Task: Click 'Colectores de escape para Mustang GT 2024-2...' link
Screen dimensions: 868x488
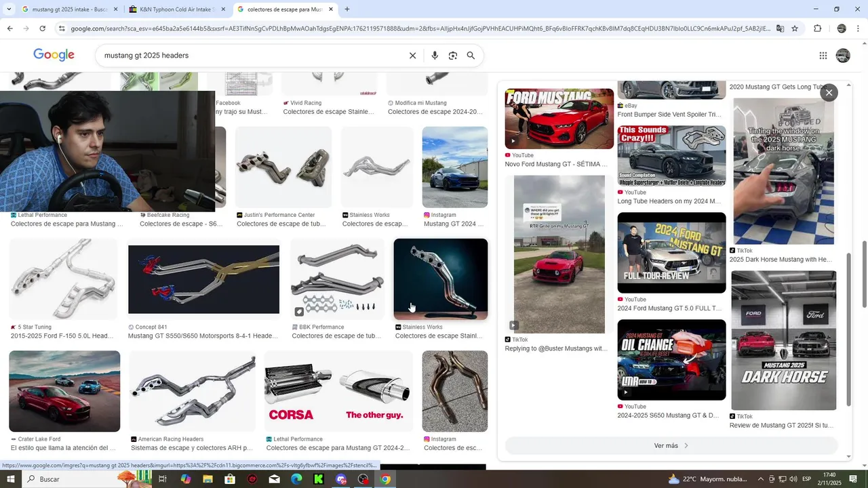Action: click(x=338, y=448)
